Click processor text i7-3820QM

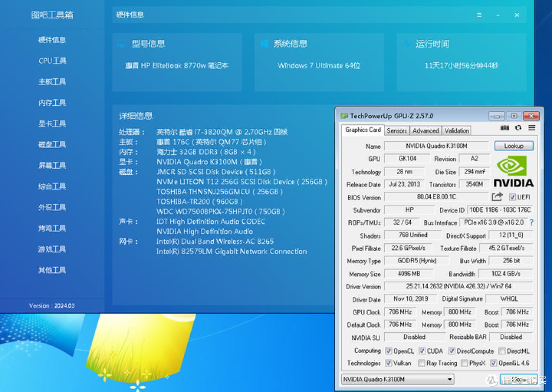(x=222, y=132)
